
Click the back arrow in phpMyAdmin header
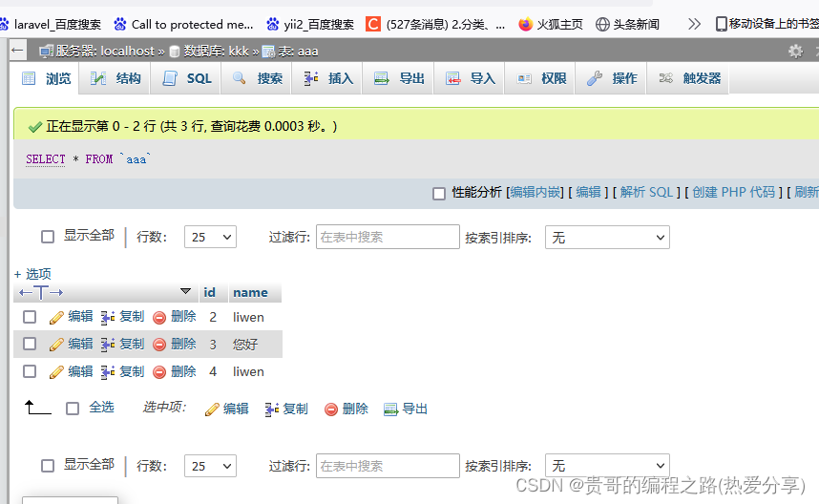(17, 51)
